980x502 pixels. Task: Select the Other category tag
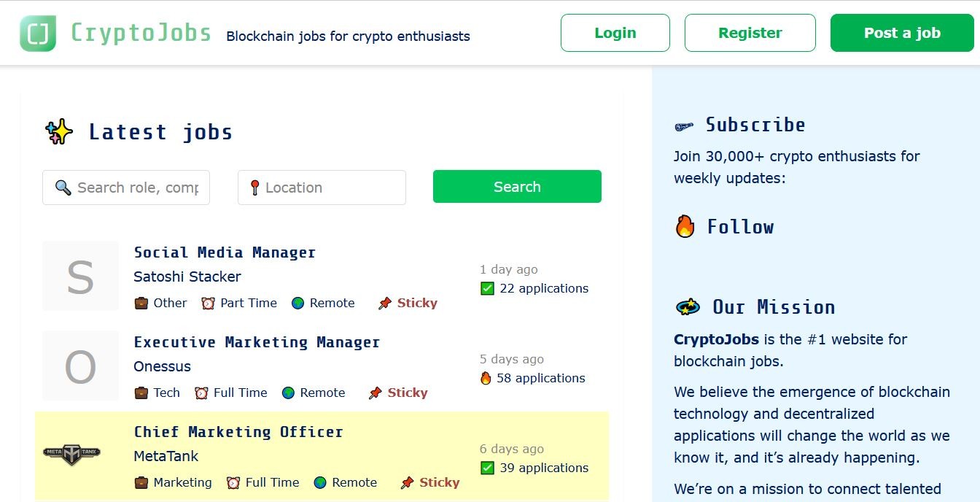[x=170, y=303]
